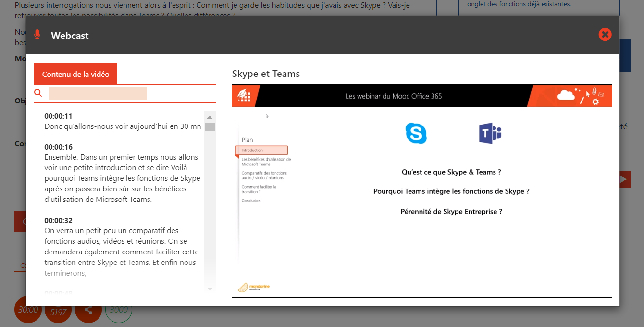Click the 3000 points badge behind dialog
Screen dimensions: 644x327
(x=118, y=311)
